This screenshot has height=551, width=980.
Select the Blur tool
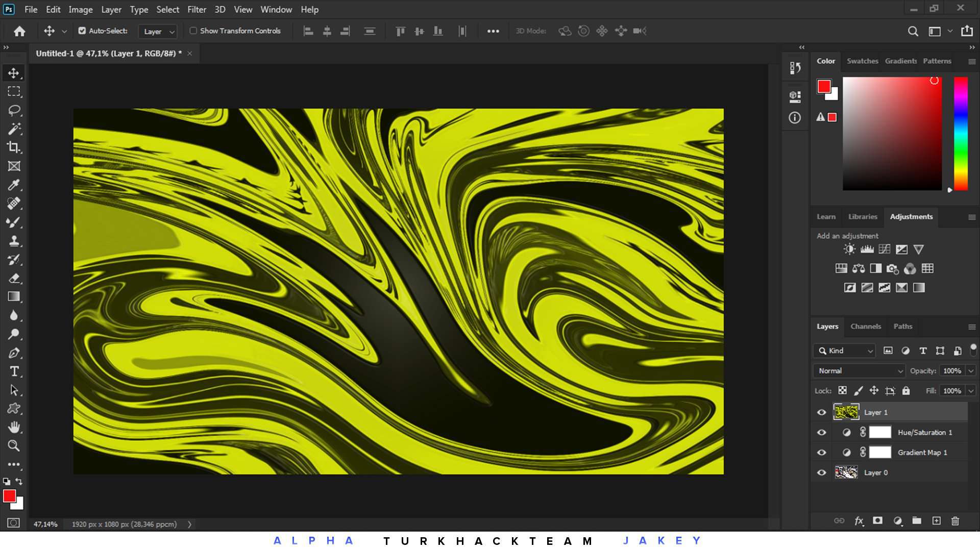14,315
